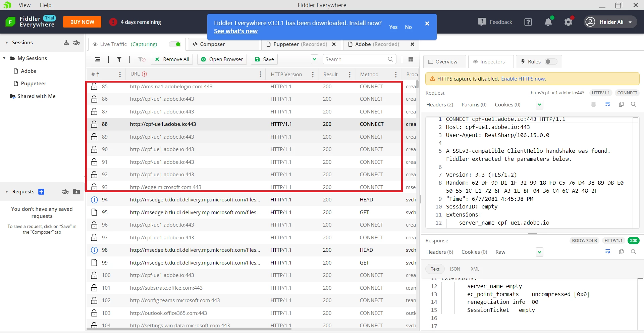Open request Params tab
The height and width of the screenshot is (333, 644).
(474, 105)
